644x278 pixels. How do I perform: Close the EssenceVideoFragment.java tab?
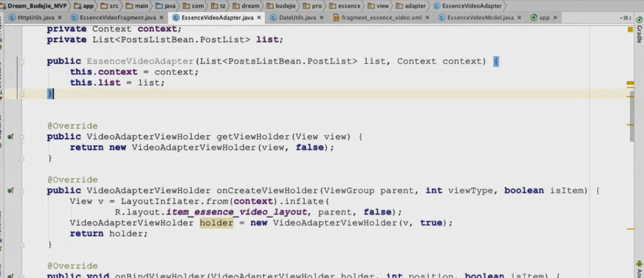(x=162, y=18)
